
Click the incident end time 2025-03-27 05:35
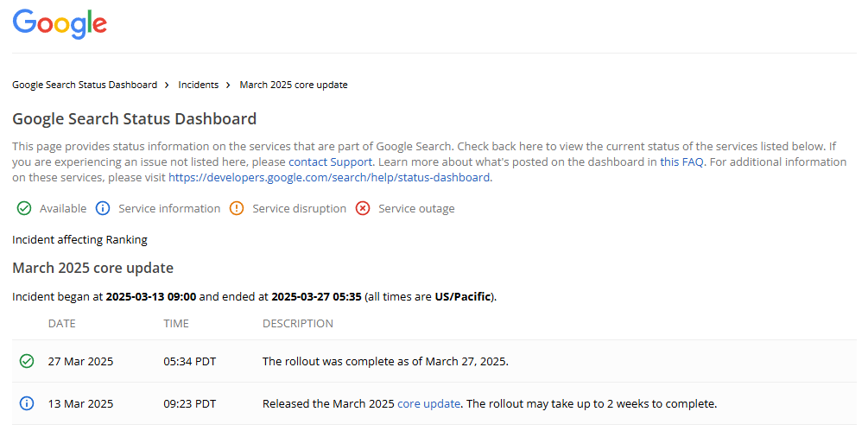(x=317, y=297)
